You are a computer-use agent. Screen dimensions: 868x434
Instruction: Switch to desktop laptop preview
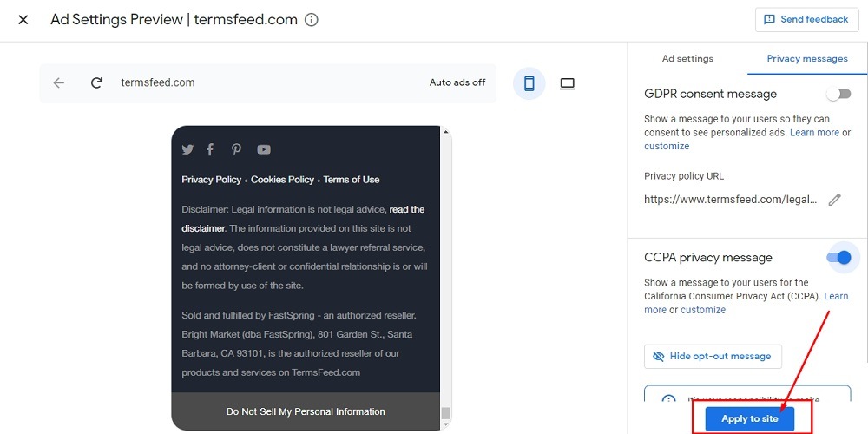[x=568, y=83]
